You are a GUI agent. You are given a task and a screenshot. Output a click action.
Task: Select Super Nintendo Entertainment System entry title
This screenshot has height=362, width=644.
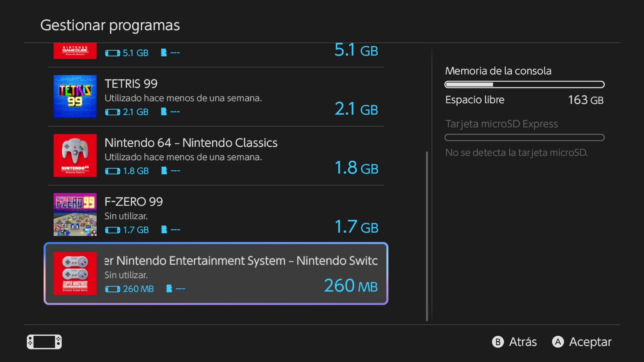[241, 261]
